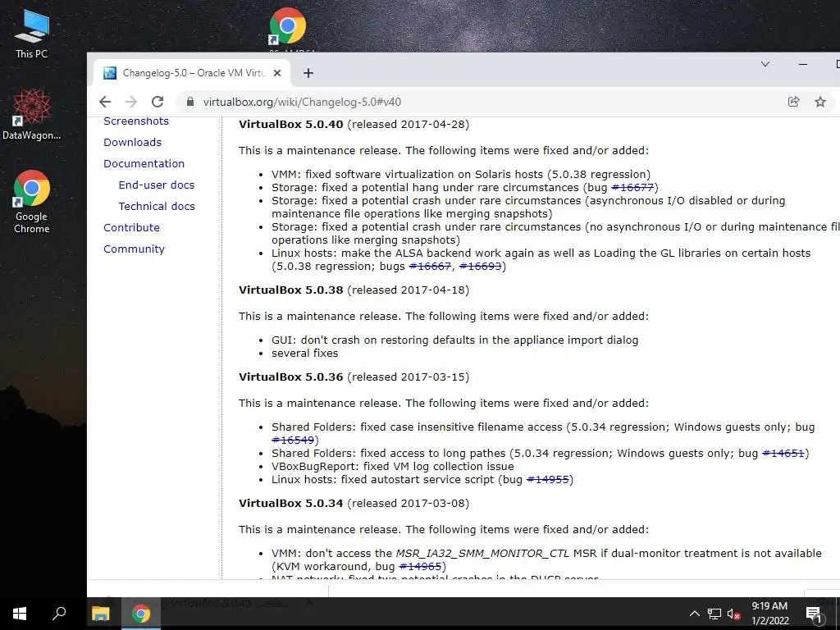Click the VirtualBox 5.0.36 heading
The height and width of the screenshot is (630, 840).
pos(291,377)
